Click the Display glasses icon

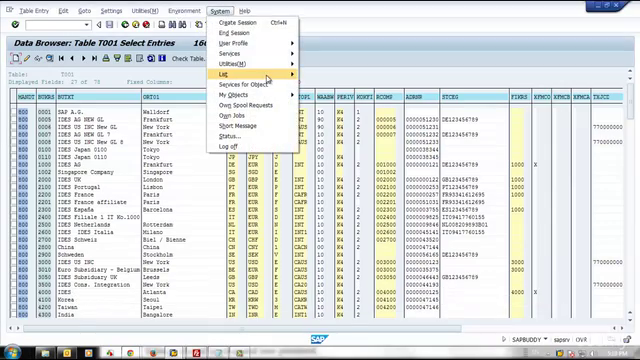point(38,58)
